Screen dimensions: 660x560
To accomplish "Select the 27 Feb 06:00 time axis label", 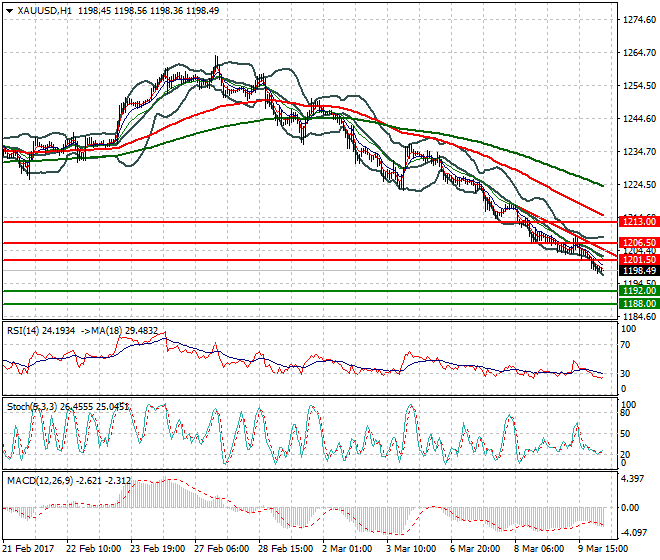I will point(221,549).
